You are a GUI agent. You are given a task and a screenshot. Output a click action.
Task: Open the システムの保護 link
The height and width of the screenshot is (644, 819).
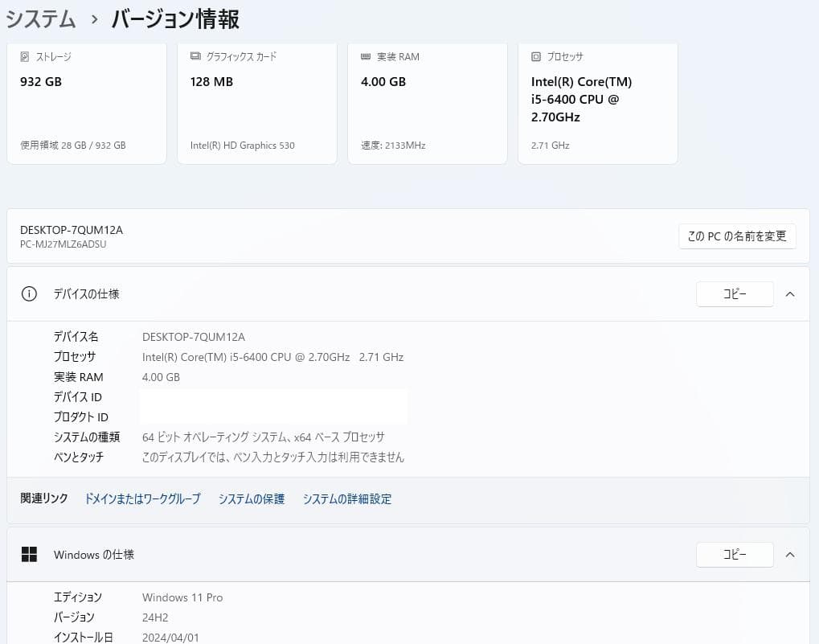[250, 498]
